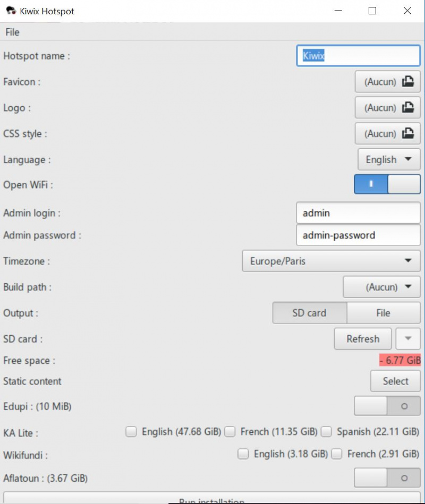425x504 pixels.
Task: Focus the Hotspot name field
Action: 358,56
